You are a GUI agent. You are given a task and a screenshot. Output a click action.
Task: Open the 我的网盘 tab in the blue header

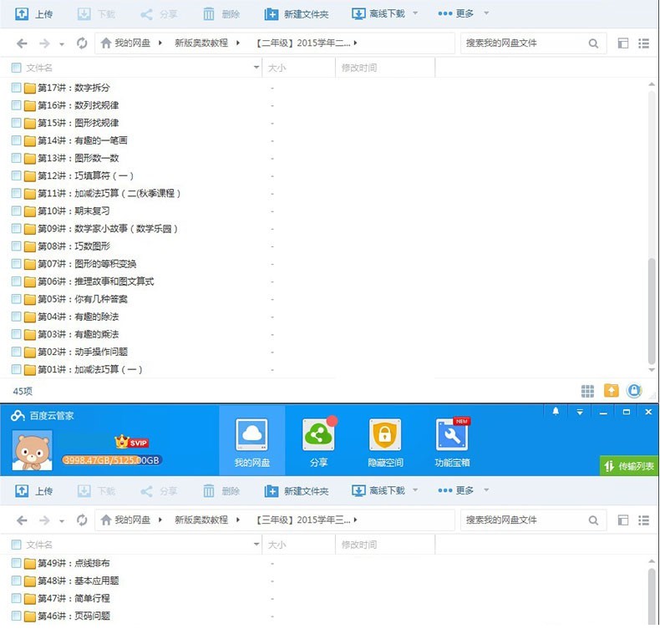[x=251, y=442]
